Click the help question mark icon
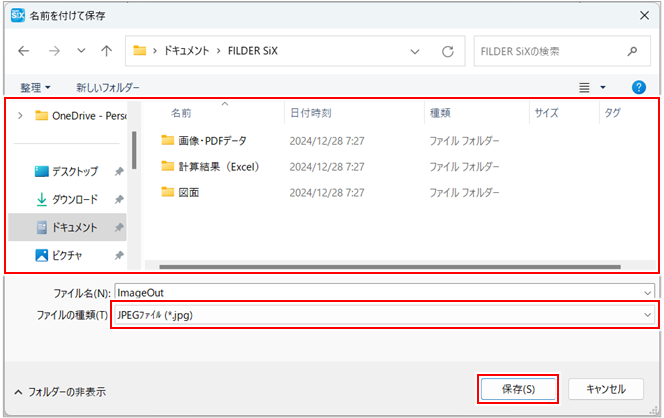The width and height of the screenshot is (664, 418). tap(639, 88)
